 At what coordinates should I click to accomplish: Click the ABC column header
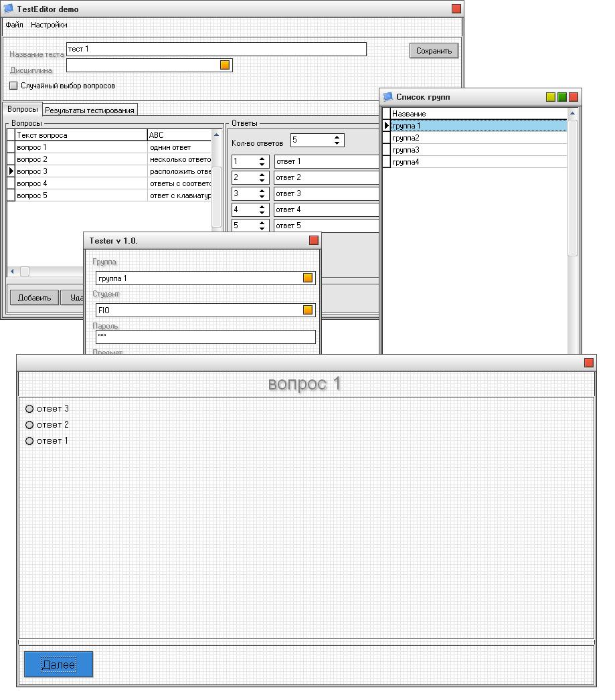(x=179, y=135)
